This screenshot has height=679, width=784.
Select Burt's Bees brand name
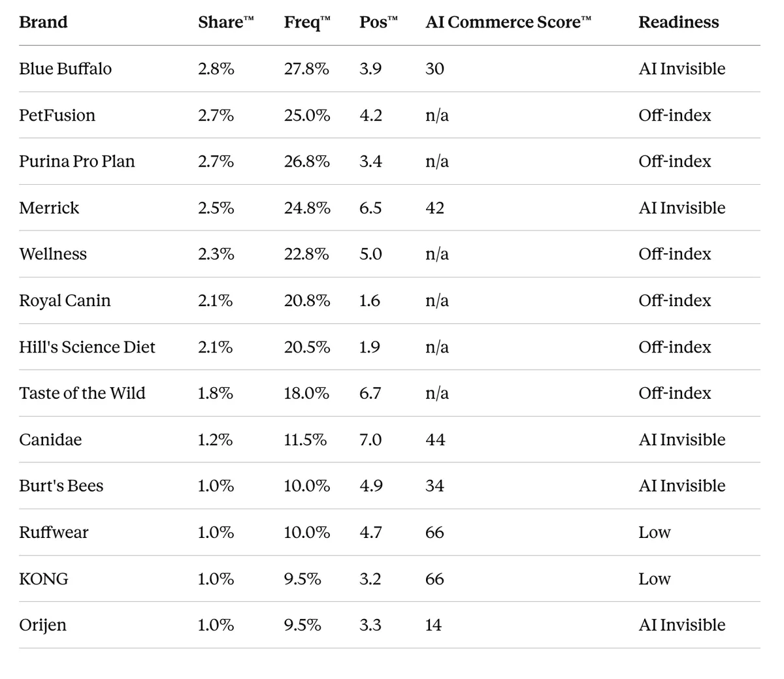61,486
